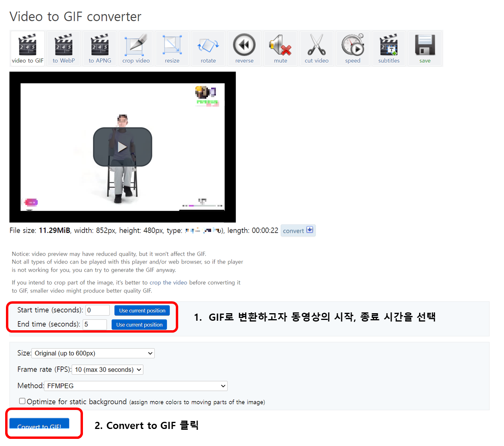Click Use current position for start time
The width and height of the screenshot is (504, 446).
pyautogui.click(x=142, y=310)
